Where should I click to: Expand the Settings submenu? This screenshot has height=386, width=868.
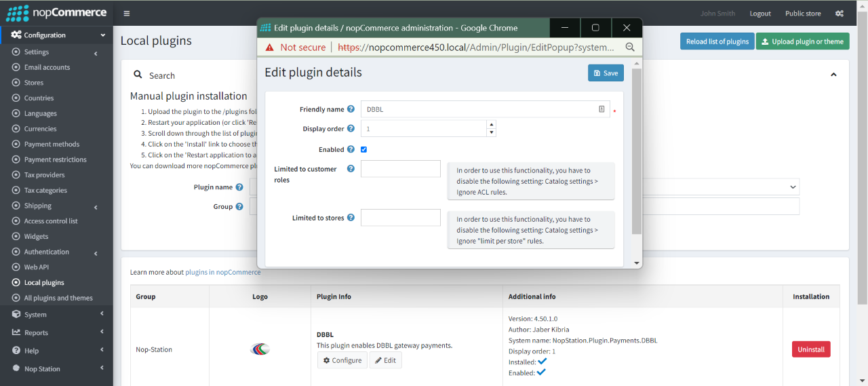pyautogui.click(x=96, y=52)
